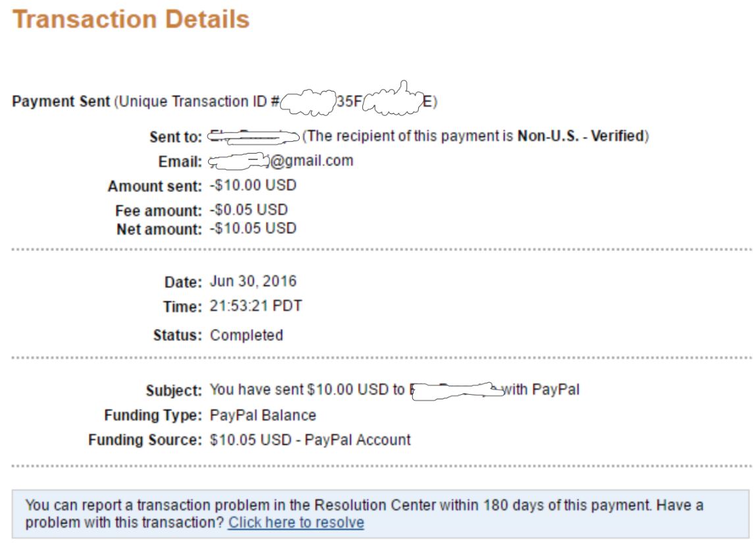The height and width of the screenshot is (551, 756).
Task: Click the Amount sent value -$10.00 USD
Action: point(253,186)
